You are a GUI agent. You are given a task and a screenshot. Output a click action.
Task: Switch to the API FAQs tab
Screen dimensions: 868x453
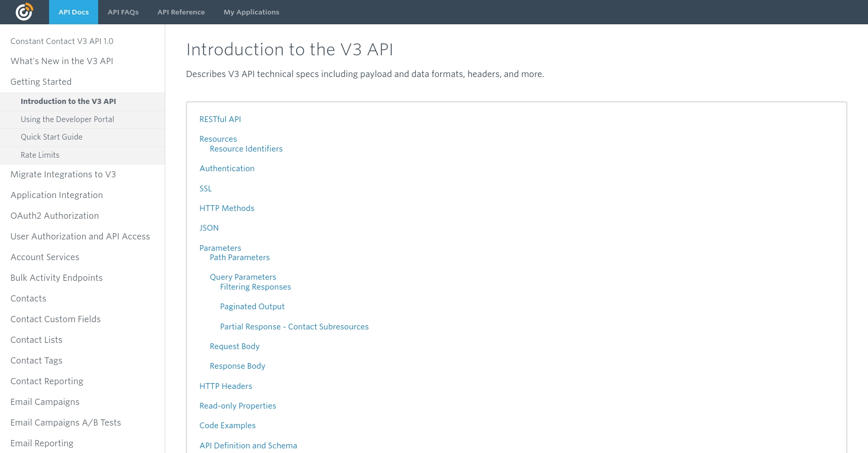click(123, 12)
